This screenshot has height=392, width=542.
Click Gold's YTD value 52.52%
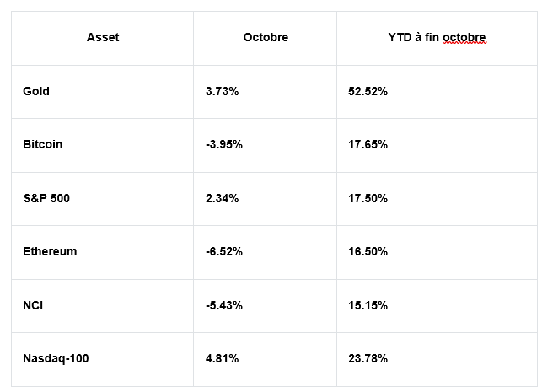pyautogui.click(x=368, y=91)
